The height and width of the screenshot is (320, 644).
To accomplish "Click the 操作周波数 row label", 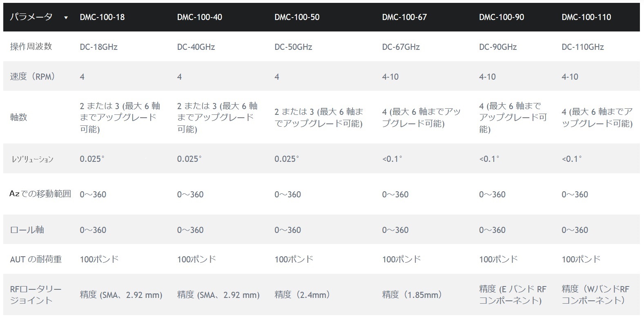I will pyautogui.click(x=31, y=47).
